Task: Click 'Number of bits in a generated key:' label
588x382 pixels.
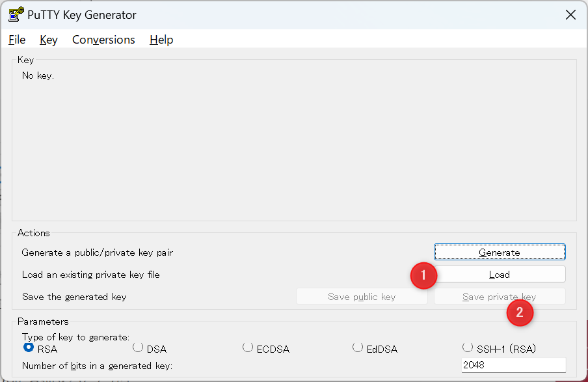Action: click(97, 366)
